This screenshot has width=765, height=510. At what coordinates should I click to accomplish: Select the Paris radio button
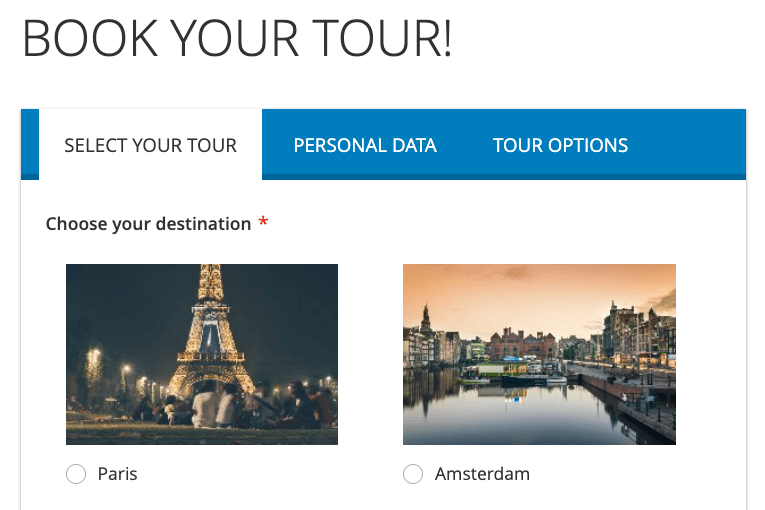coord(76,474)
